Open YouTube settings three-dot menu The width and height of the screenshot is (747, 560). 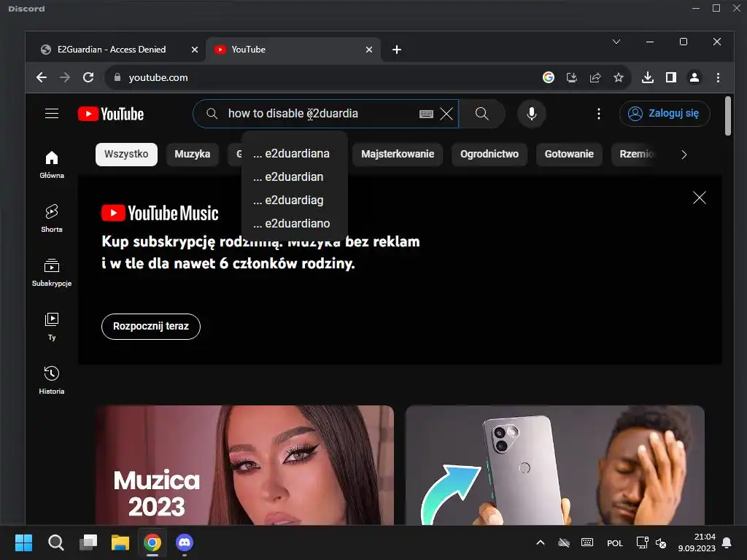[599, 114]
